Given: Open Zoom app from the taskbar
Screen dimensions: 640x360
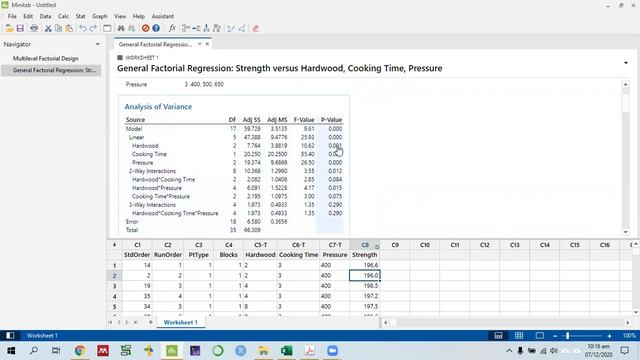Looking at the screenshot, I should point(333,351).
